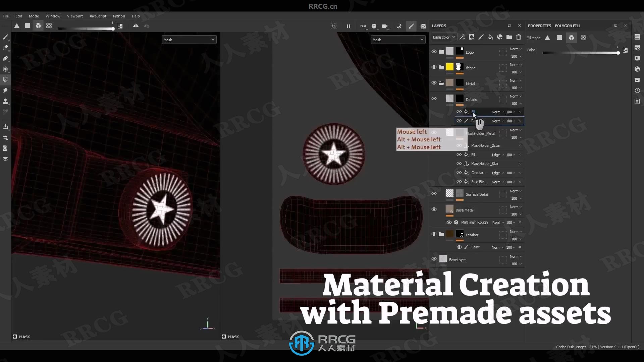Set top toolbar fill mode to quad polygon
Screen dimensions: 644x362
(28, 26)
